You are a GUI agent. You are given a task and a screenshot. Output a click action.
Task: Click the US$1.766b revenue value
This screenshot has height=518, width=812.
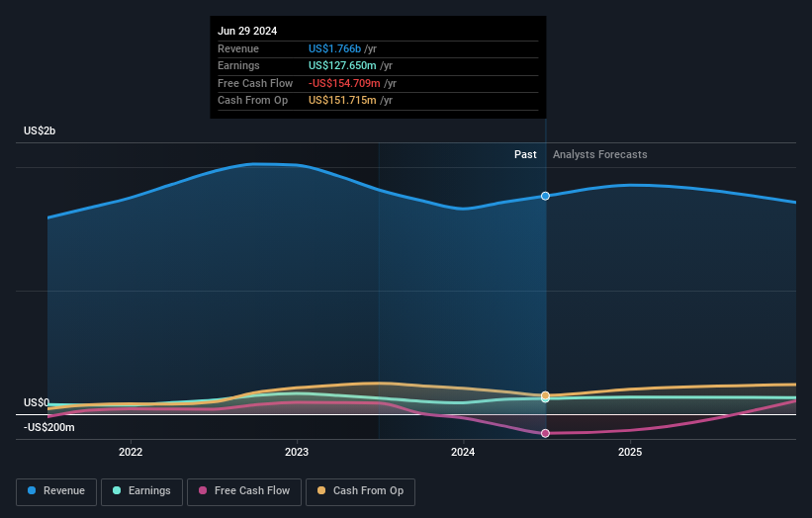[334, 48]
